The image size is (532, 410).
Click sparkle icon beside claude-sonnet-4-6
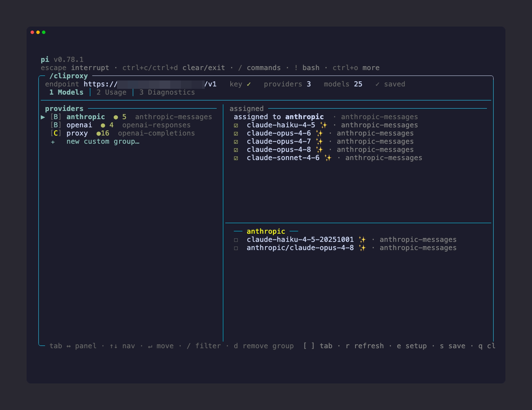pos(328,158)
